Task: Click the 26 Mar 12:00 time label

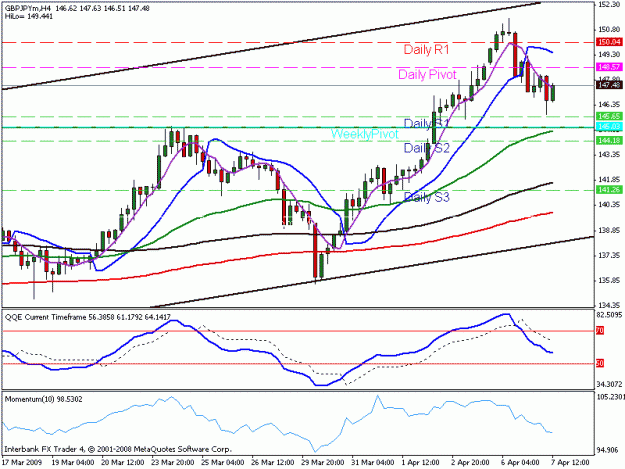Action: (273, 463)
